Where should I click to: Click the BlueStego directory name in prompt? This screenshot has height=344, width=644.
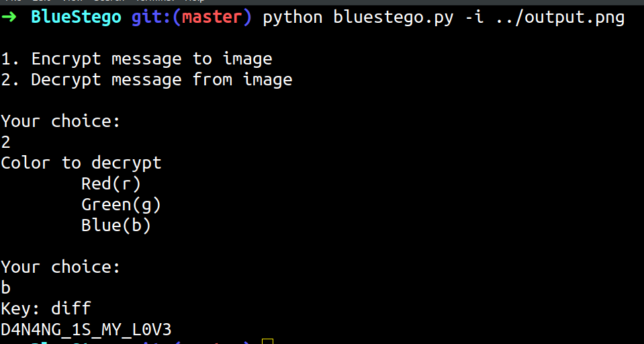[x=76, y=17]
